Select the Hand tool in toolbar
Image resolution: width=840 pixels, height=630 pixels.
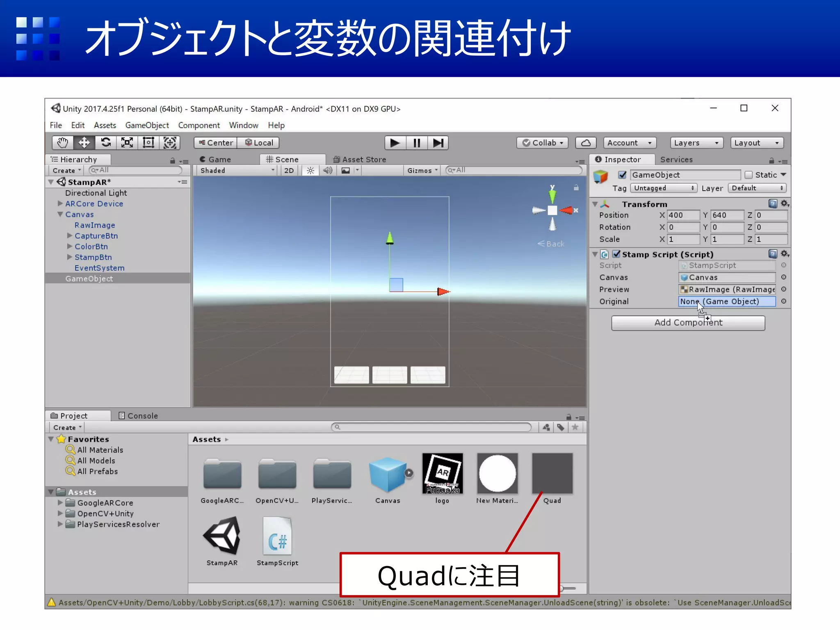[63, 143]
